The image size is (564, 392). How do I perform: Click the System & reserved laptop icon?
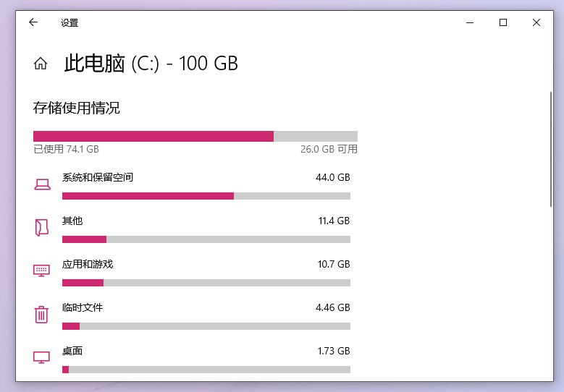(42, 184)
